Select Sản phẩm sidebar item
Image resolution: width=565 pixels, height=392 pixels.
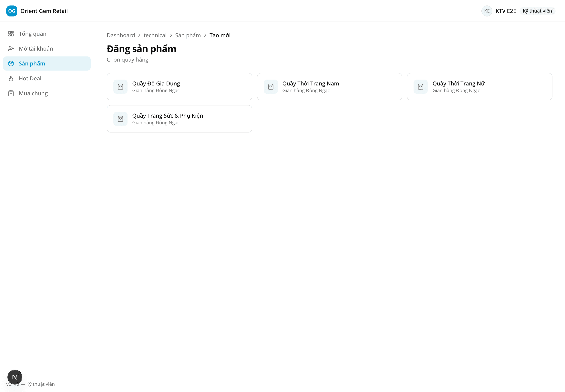[x=47, y=64]
